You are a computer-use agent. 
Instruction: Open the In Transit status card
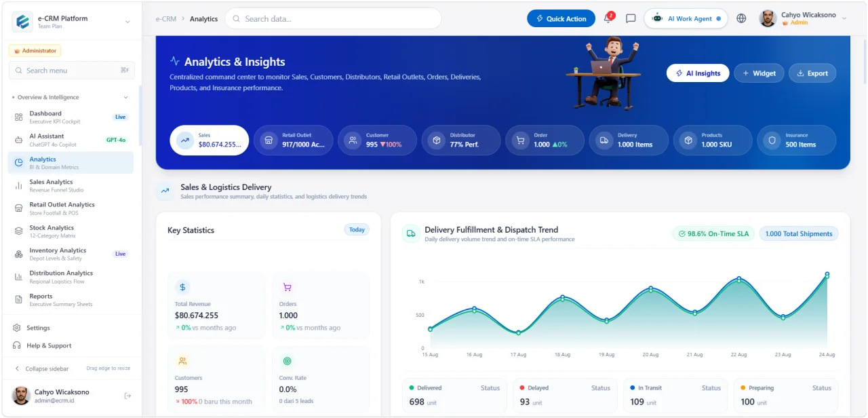(675, 396)
